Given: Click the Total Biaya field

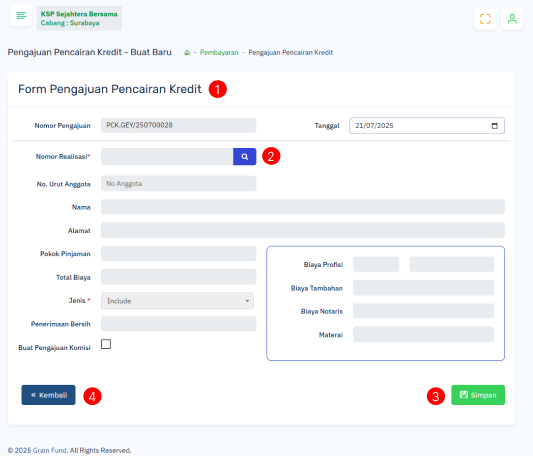Looking at the screenshot, I should point(178,277).
